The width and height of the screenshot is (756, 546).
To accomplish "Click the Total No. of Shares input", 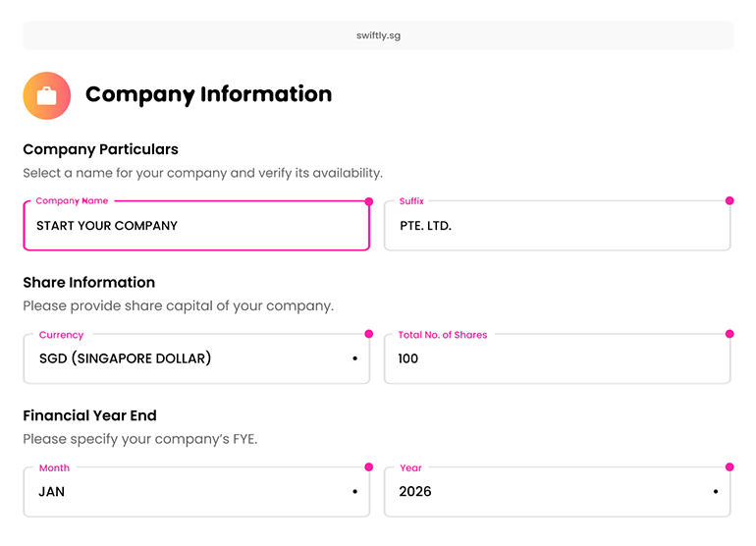I will 557,358.
